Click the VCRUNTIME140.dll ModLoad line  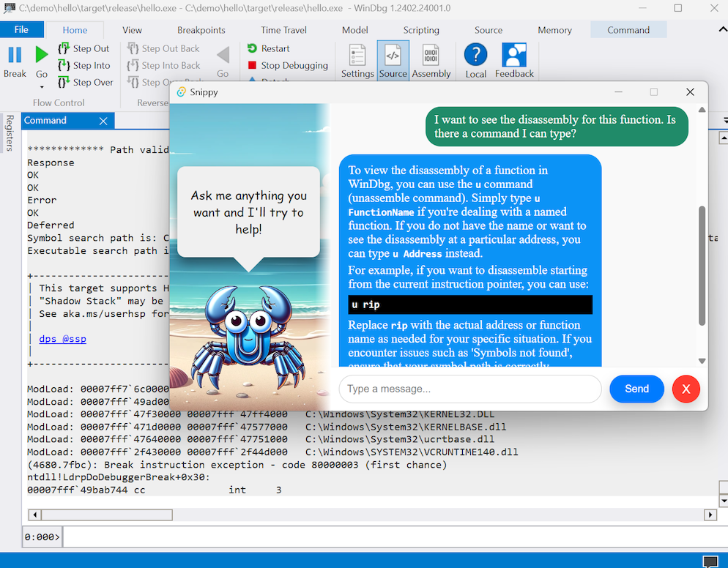272,452
